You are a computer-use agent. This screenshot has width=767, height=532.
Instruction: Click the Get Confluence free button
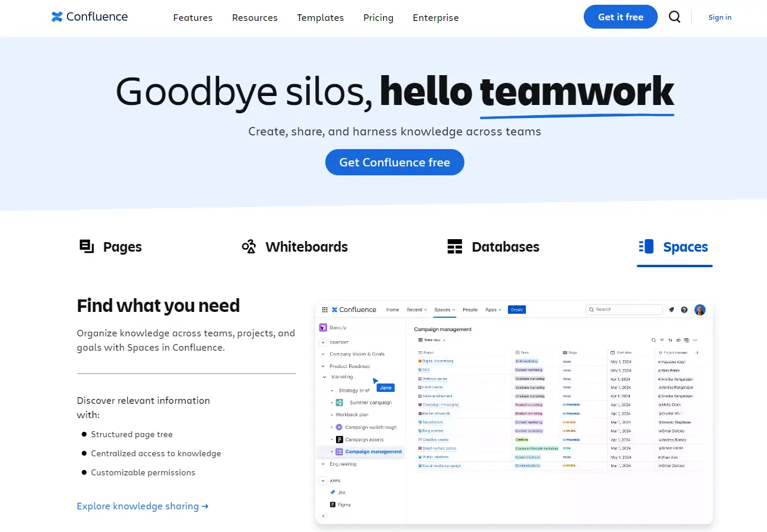tap(394, 162)
